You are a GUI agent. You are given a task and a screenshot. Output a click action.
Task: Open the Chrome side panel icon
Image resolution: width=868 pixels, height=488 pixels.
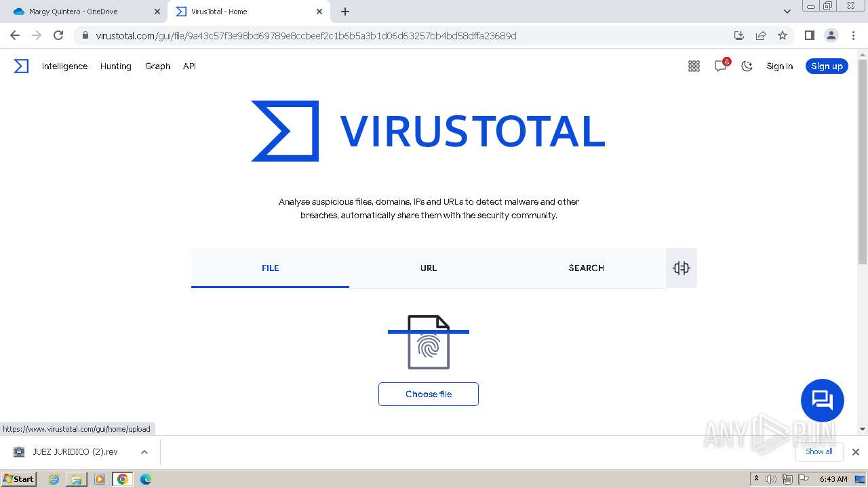809,35
